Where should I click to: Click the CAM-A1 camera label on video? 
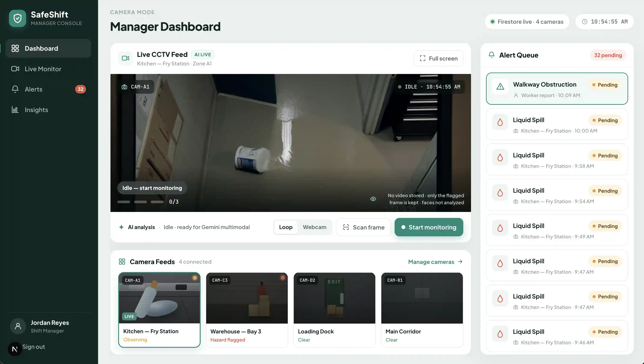136,87
